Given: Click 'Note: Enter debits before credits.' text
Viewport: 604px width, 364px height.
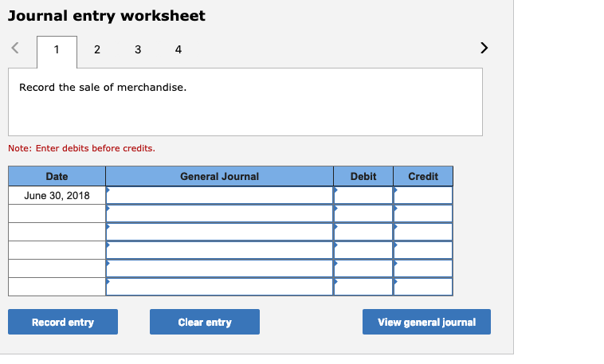Looking at the screenshot, I should 81,148.
